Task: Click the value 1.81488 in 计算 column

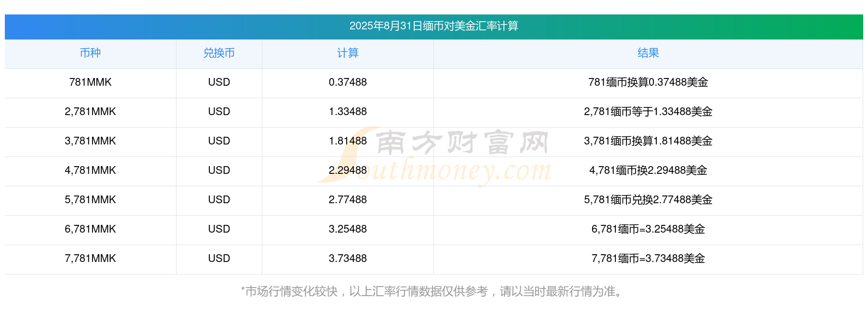Action: (348, 141)
